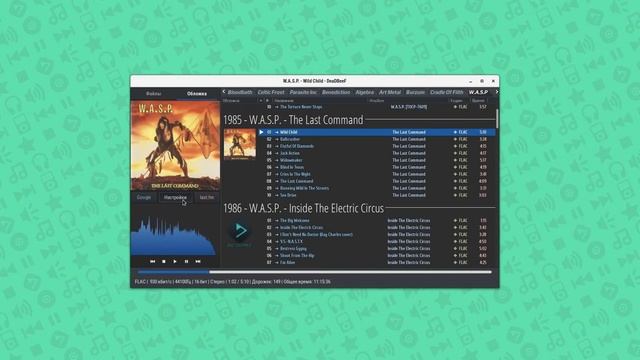Select track 04 Jack Action
This screenshot has height=360, width=640.
(377, 153)
